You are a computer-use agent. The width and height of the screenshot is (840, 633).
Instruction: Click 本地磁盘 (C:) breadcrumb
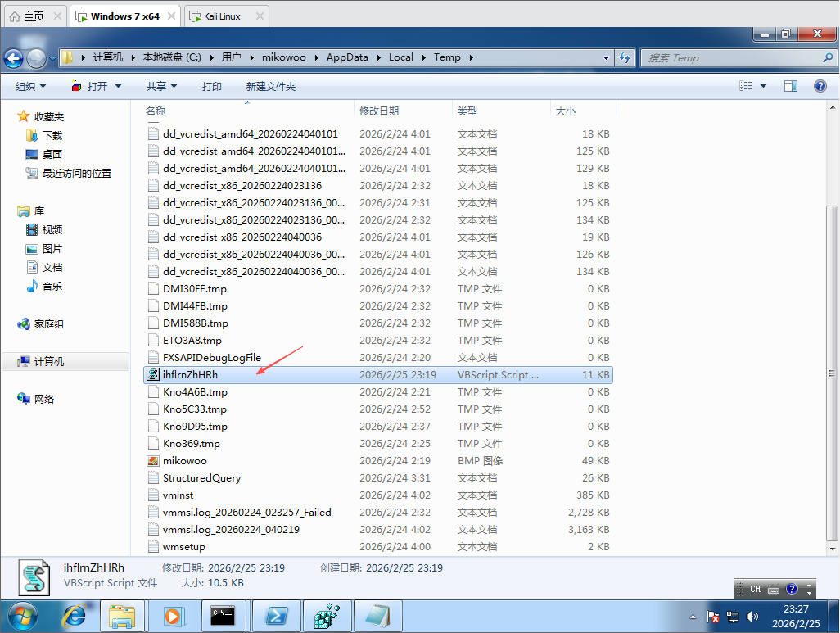172,57
